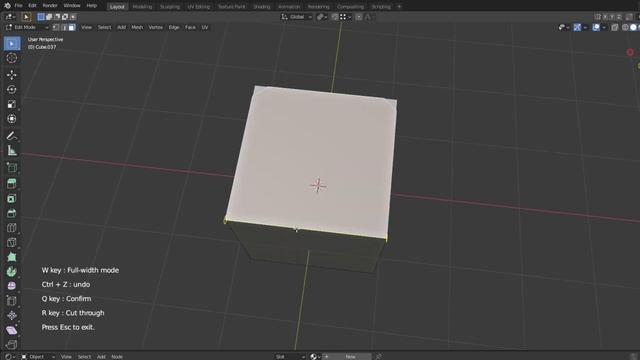Select the Shear tool
Screen dimensions: 640x360
point(12,330)
